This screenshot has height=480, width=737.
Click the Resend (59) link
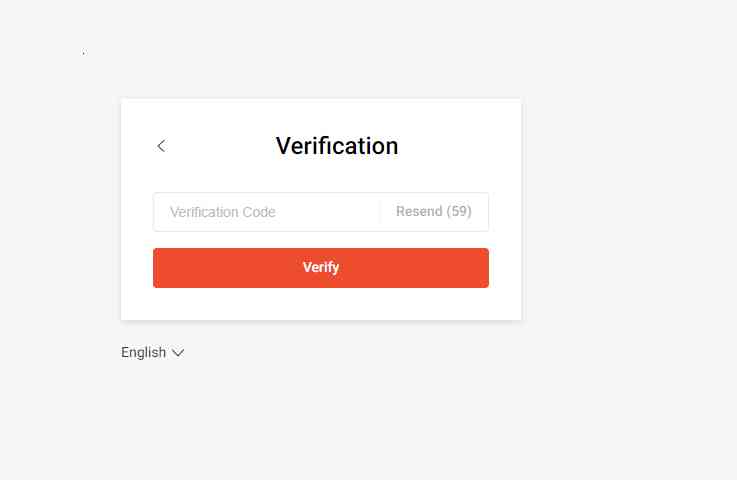(x=433, y=212)
